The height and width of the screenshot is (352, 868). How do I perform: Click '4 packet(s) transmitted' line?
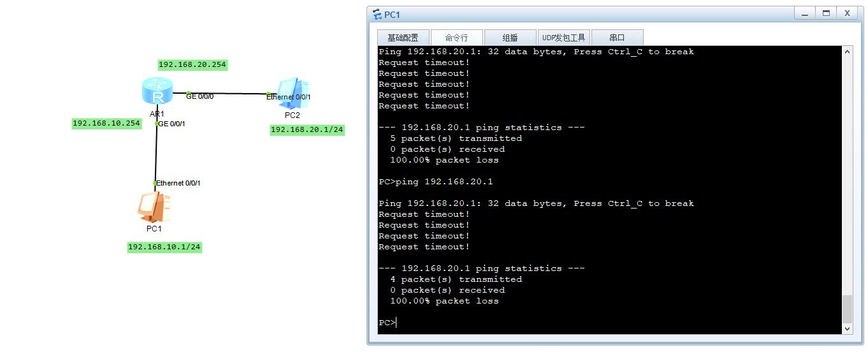point(456,279)
